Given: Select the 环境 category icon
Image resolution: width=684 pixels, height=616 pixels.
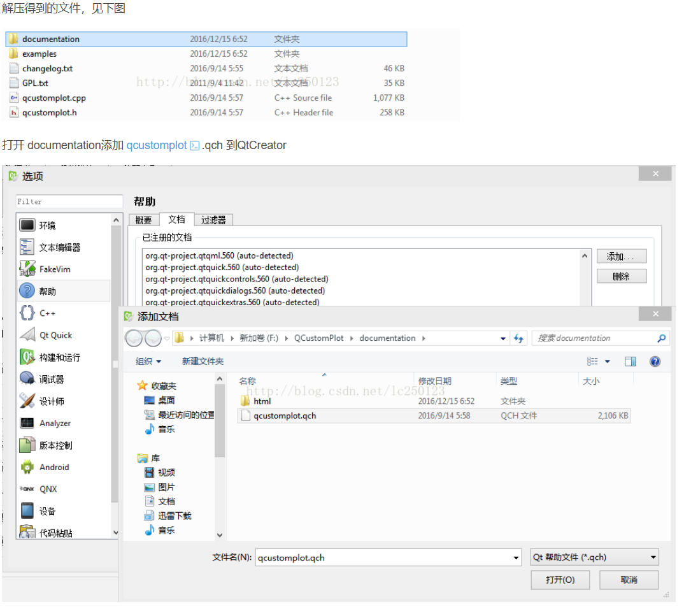Looking at the screenshot, I should tap(27, 225).
